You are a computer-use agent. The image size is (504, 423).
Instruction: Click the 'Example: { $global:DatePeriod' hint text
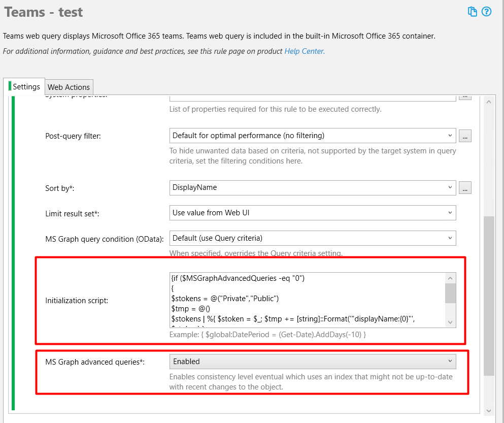point(267,335)
